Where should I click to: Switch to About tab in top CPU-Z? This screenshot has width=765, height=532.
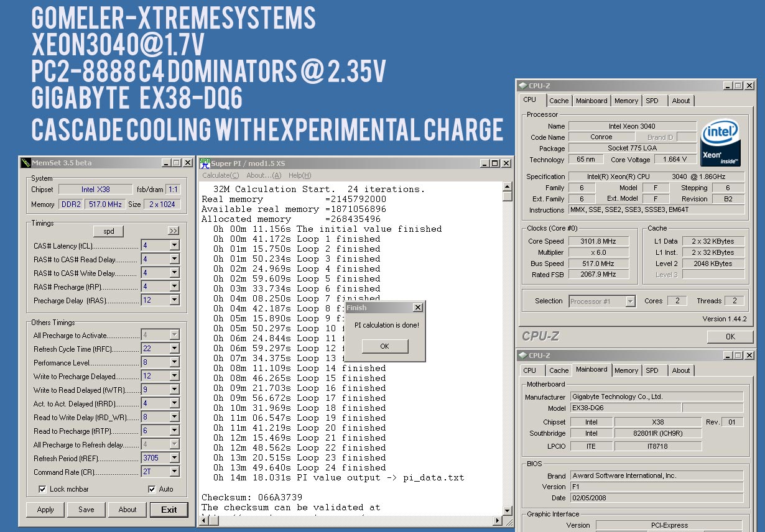680,101
